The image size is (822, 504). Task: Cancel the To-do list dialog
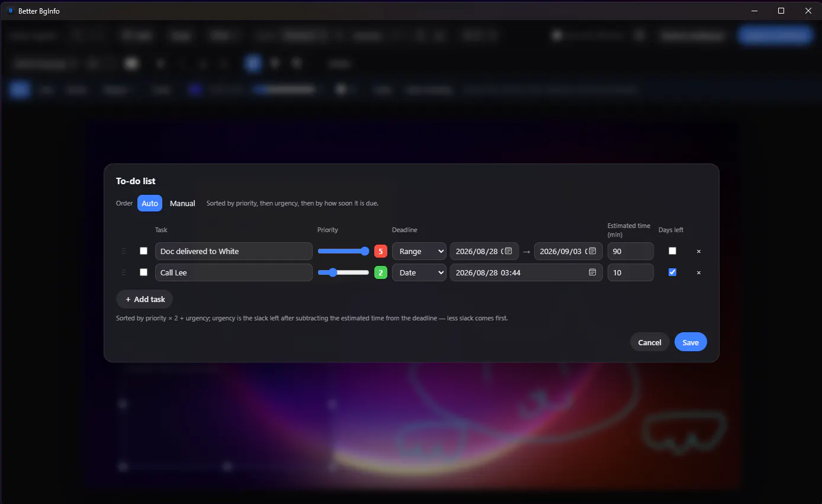pos(650,342)
